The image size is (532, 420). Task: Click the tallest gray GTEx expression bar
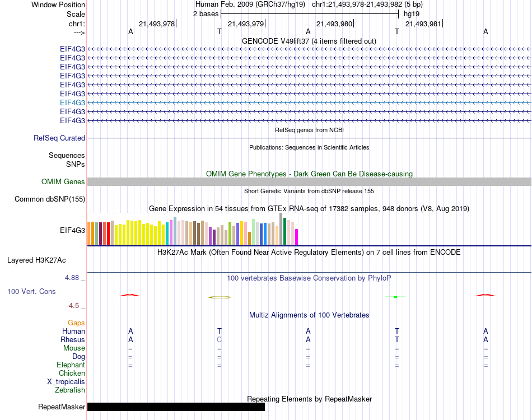pyautogui.click(x=281, y=228)
